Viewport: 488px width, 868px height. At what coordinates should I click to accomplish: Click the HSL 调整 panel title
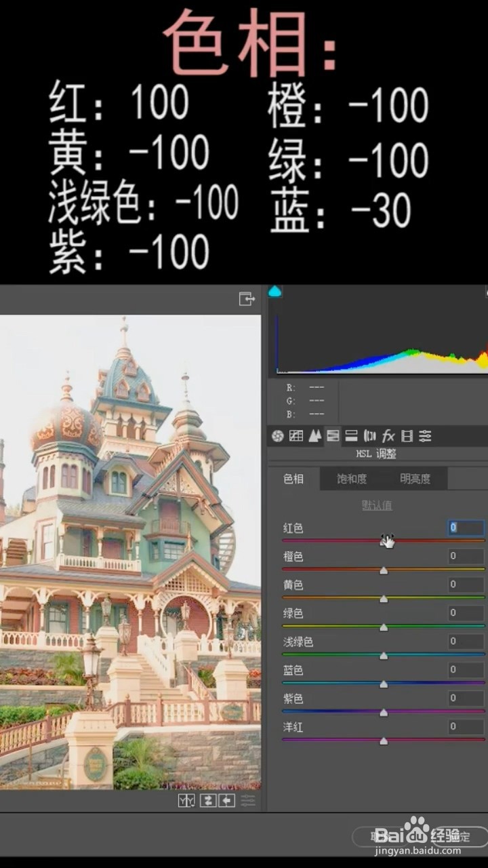point(376,454)
